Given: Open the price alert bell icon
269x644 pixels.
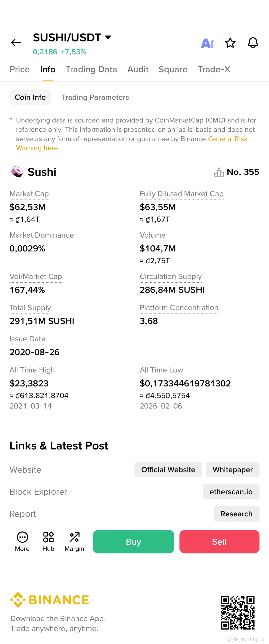Looking at the screenshot, I should click(253, 43).
